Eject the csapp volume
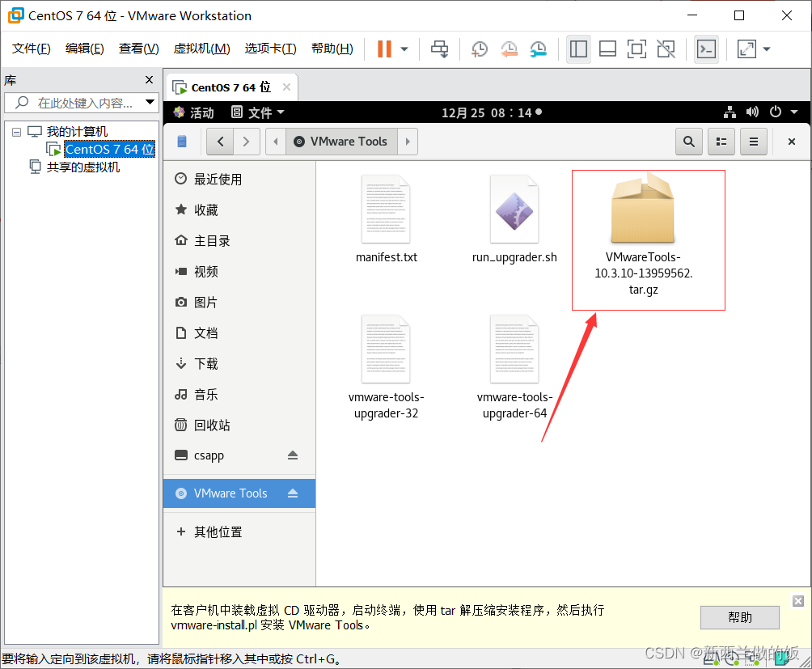Image resolution: width=812 pixels, height=669 pixels. (x=293, y=455)
